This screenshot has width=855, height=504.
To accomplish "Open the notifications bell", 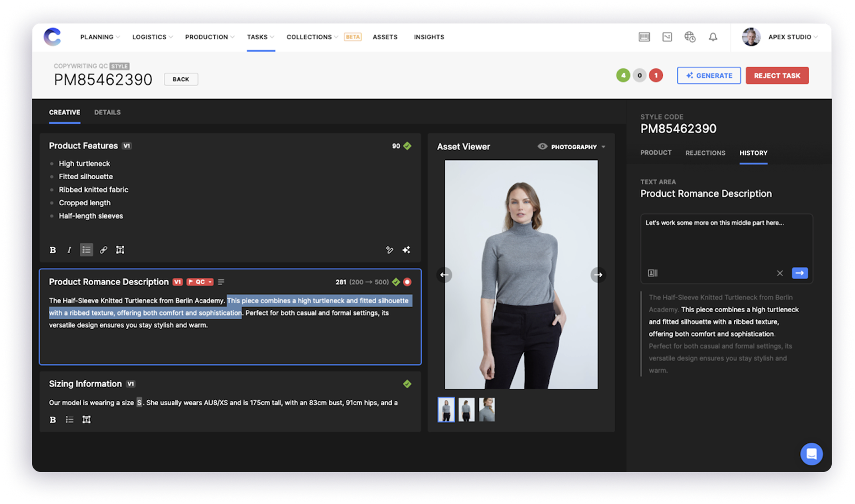I will point(713,37).
